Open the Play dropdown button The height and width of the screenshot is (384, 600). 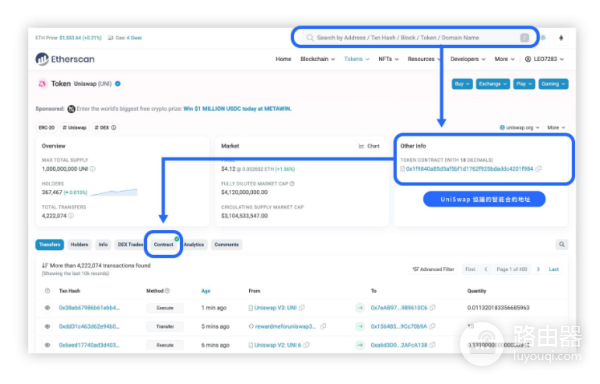click(x=524, y=84)
